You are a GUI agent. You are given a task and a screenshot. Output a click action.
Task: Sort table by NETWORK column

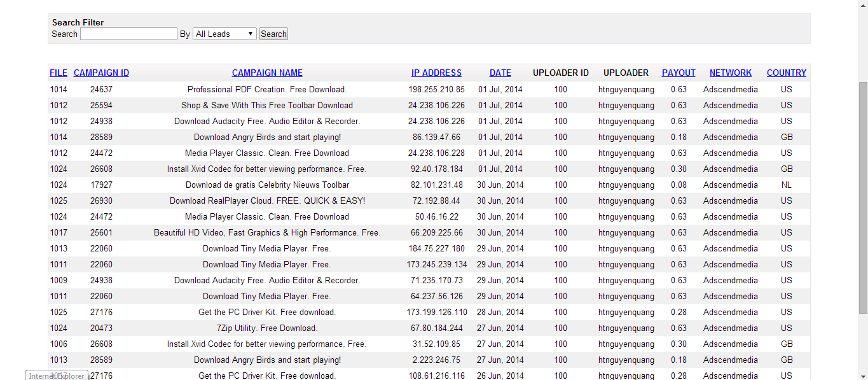pyautogui.click(x=730, y=73)
